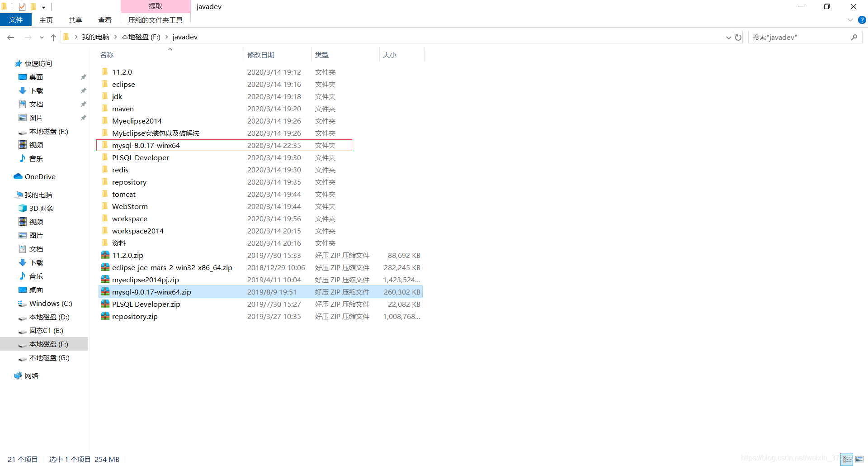Viewport: 868px width, 466px height.
Task: Go back with the back arrow
Action: 11,37
